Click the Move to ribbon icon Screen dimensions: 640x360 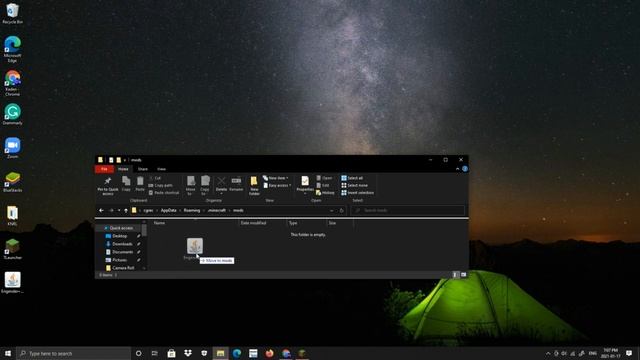point(191,186)
